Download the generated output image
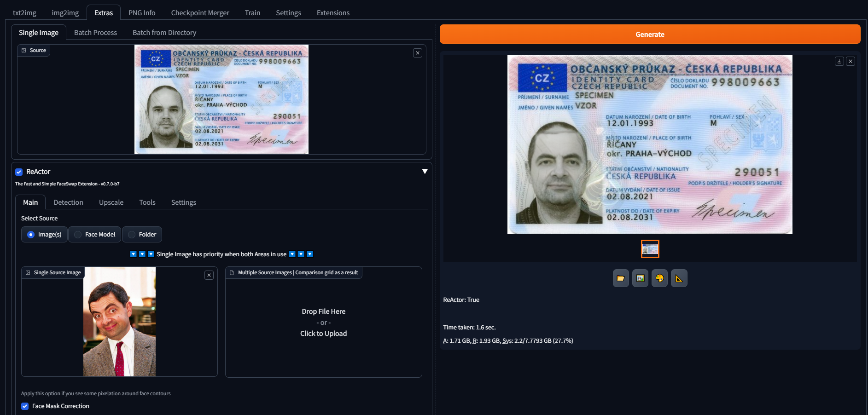This screenshot has height=415, width=868. coord(839,61)
